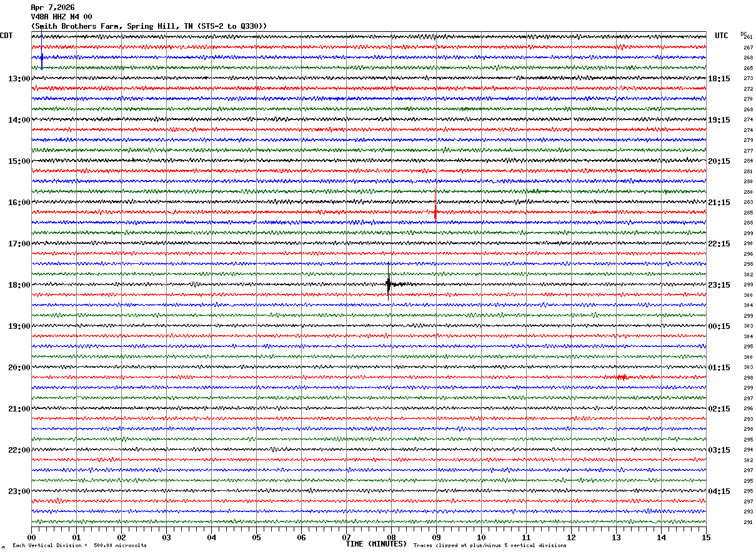Click the 02:15 UTC time label
Screen dimensions: 756x554
tap(719, 409)
